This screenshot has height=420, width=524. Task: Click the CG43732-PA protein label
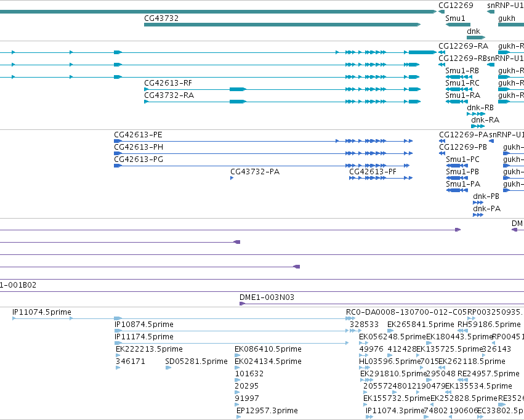(255, 172)
